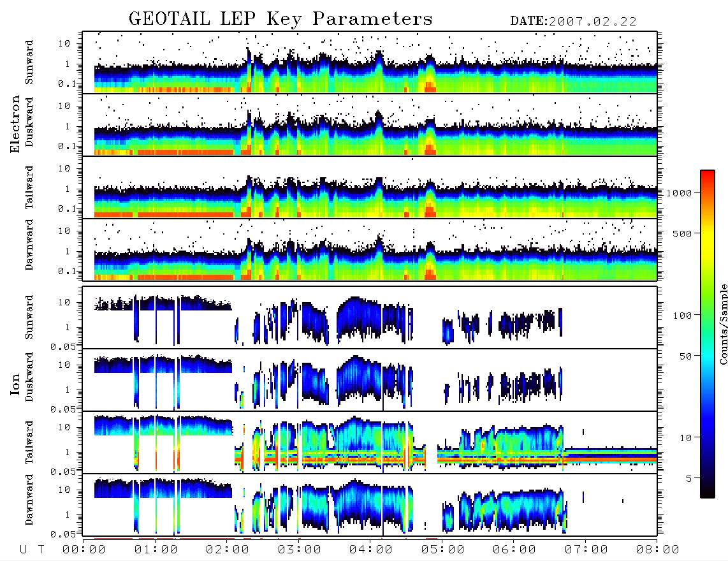Click the Electron Dawnward panel label
This screenshot has height=561, width=728.
pos(29,245)
